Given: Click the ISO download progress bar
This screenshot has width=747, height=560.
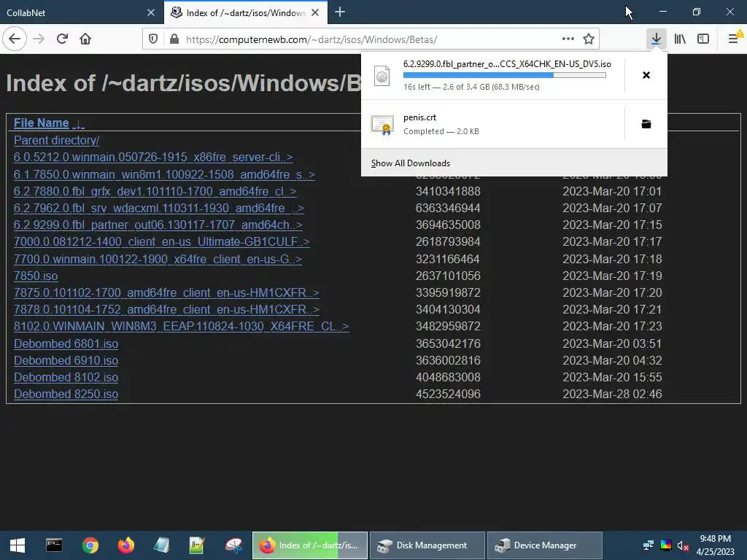Looking at the screenshot, I should coord(505,75).
